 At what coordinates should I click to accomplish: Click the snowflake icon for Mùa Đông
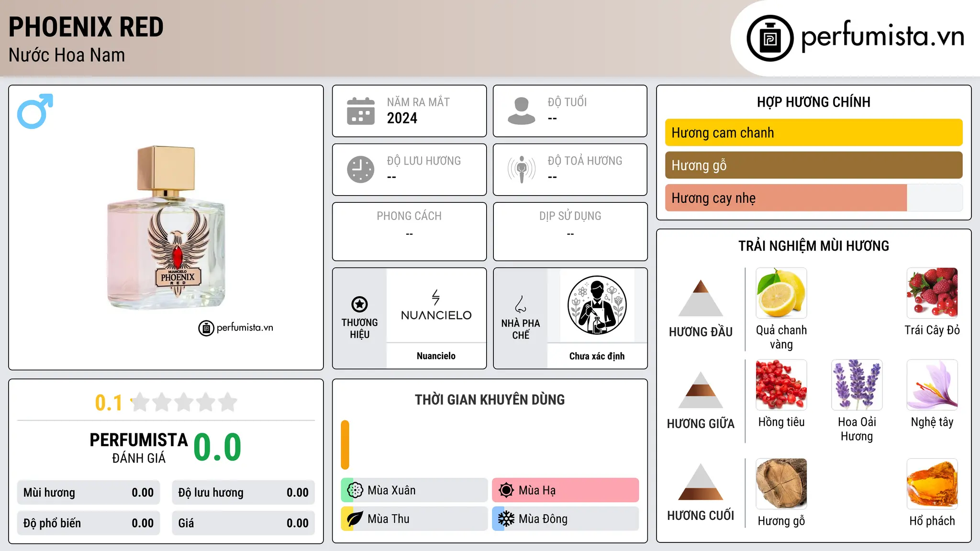(x=506, y=519)
